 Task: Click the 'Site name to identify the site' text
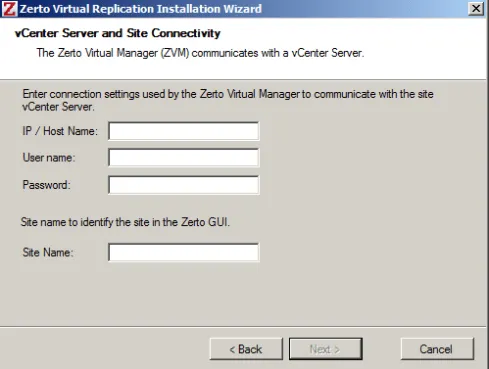(x=125, y=222)
